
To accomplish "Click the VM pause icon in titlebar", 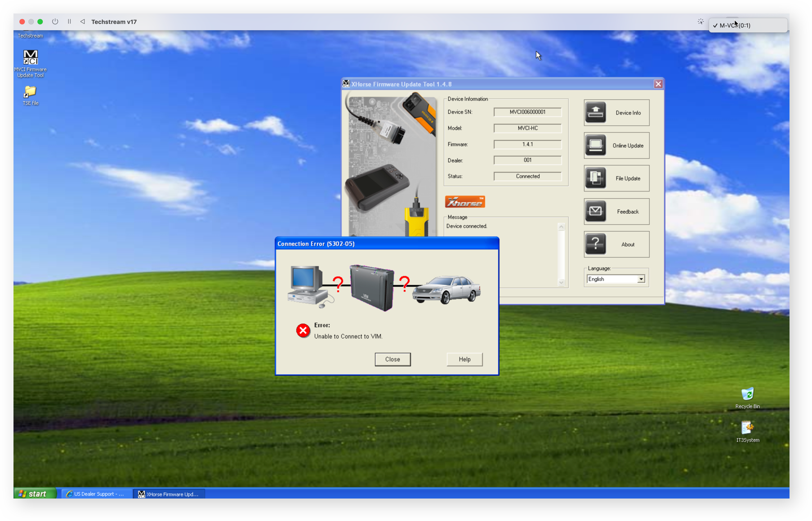I will point(69,22).
